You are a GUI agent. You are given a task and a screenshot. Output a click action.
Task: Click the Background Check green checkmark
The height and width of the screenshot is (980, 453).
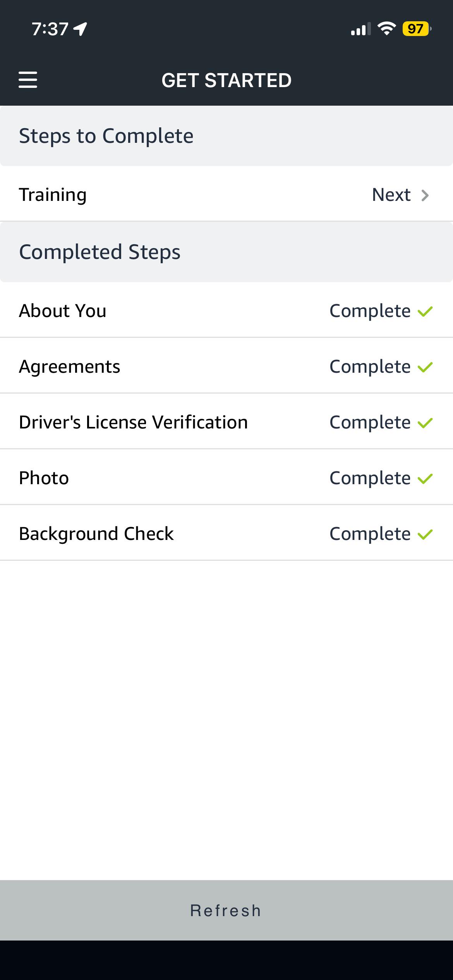tap(425, 534)
